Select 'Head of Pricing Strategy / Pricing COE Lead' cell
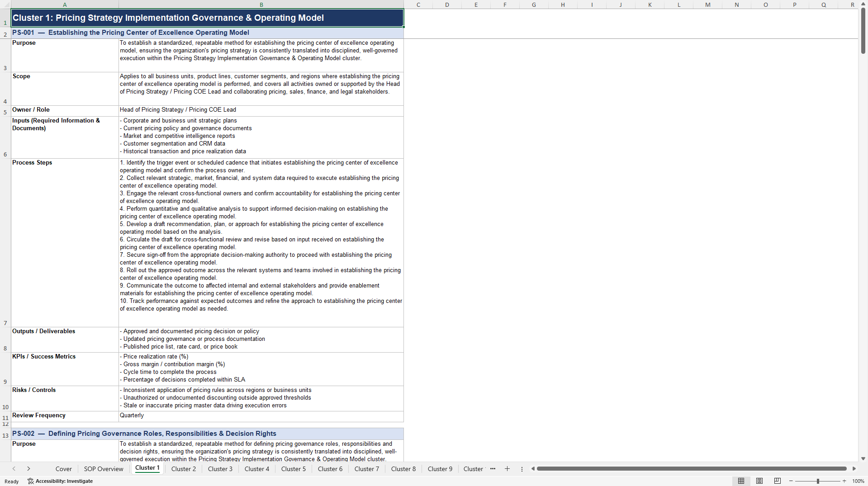 coord(261,111)
